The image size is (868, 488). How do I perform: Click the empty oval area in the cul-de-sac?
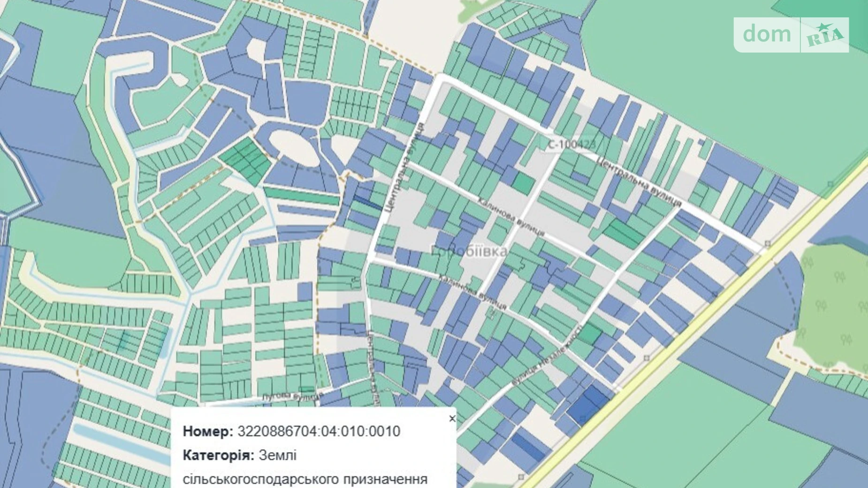(x=292, y=146)
